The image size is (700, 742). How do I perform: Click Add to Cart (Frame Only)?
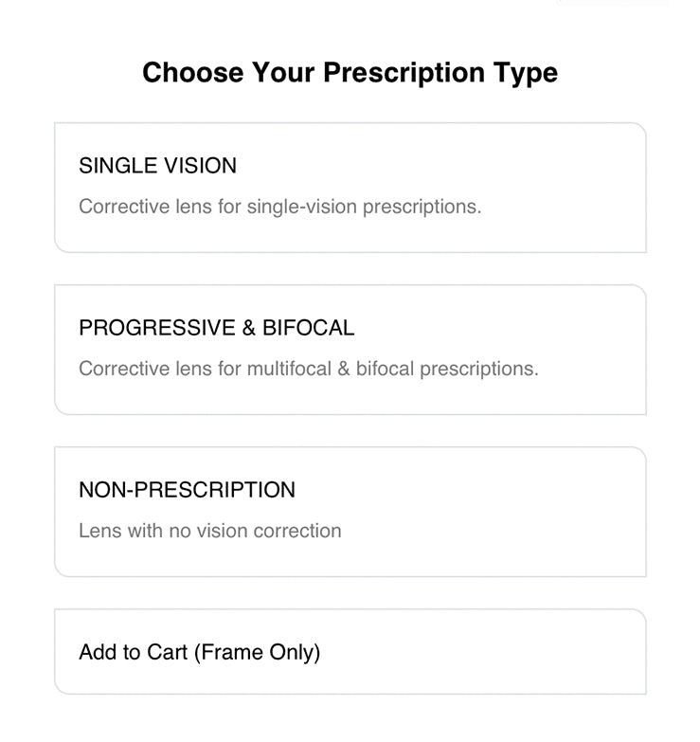pos(200,652)
